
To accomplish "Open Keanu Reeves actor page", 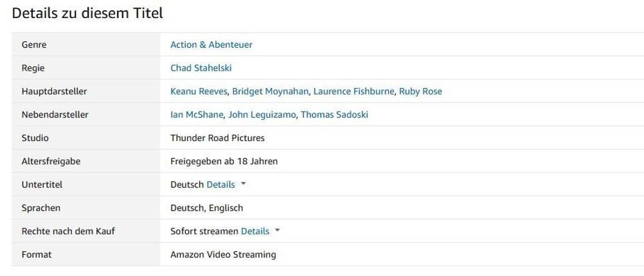I will (x=199, y=91).
